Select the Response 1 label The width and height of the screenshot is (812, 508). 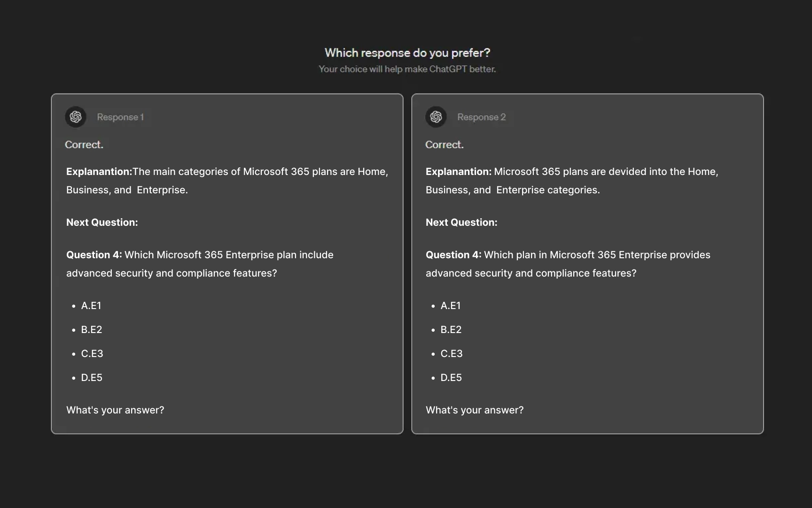pyautogui.click(x=120, y=117)
